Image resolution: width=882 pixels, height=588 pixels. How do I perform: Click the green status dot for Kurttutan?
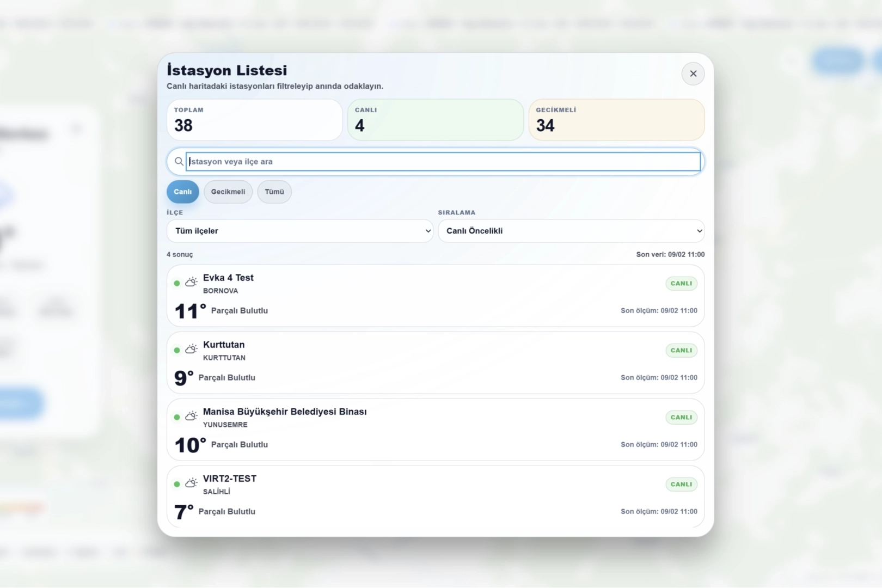[x=177, y=350]
